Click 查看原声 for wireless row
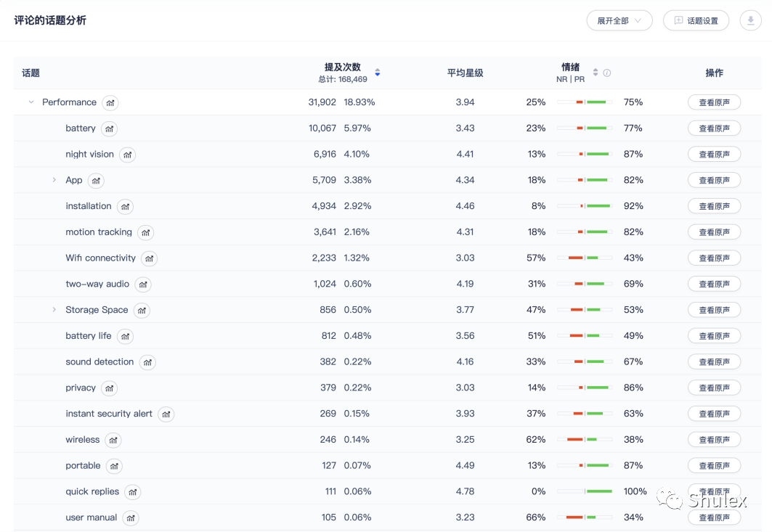Screen dimensions: 772x532 pos(714,440)
